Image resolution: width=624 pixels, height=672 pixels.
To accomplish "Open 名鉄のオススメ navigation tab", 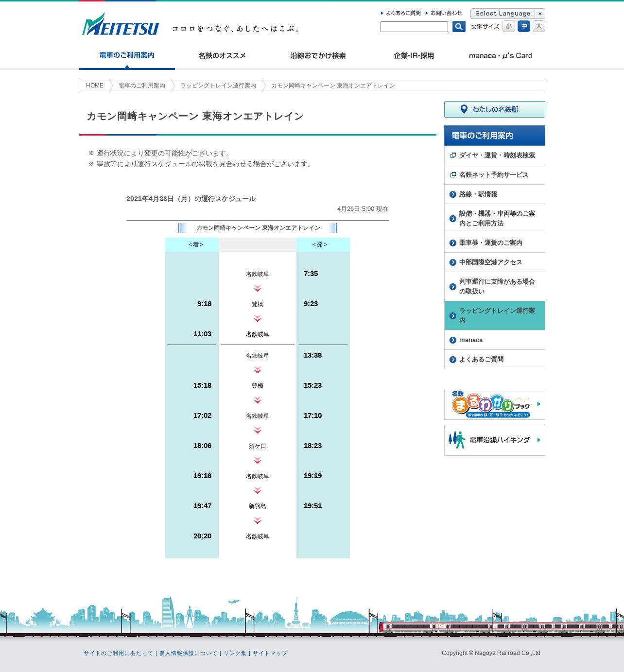I will (x=222, y=56).
